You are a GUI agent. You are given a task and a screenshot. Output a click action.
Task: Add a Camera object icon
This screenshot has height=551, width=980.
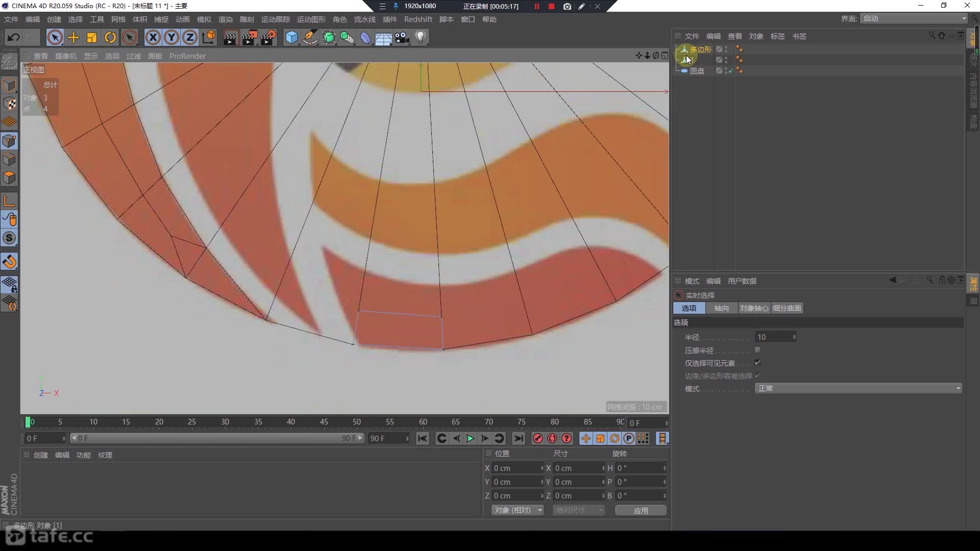[402, 37]
